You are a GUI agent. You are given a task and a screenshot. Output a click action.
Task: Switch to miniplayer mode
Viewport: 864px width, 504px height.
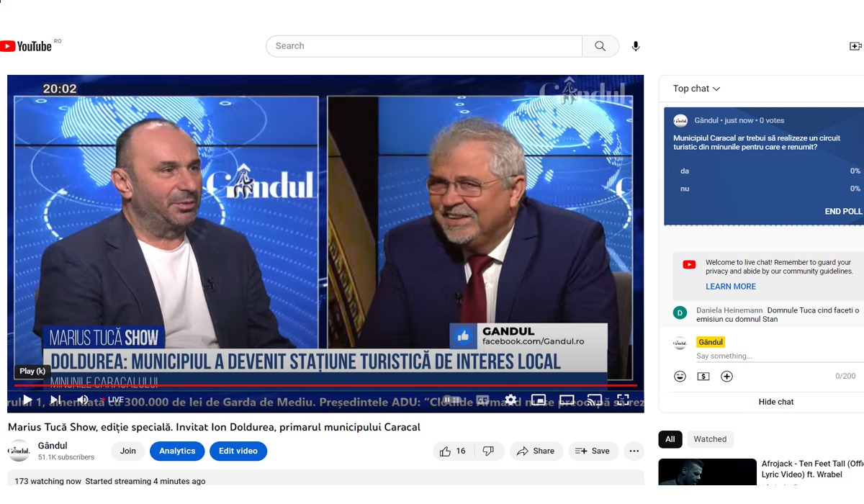pyautogui.click(x=539, y=400)
